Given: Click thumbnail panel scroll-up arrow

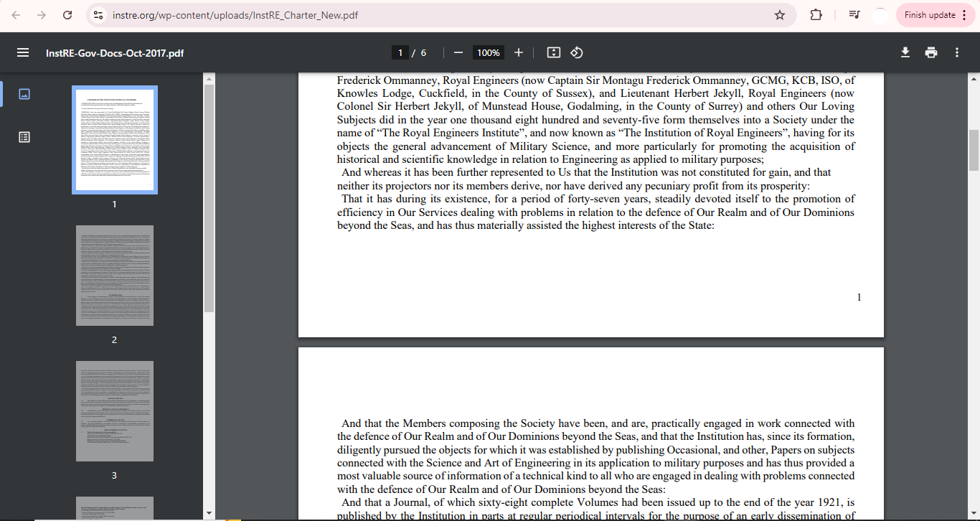Looking at the screenshot, I should pyautogui.click(x=209, y=78).
